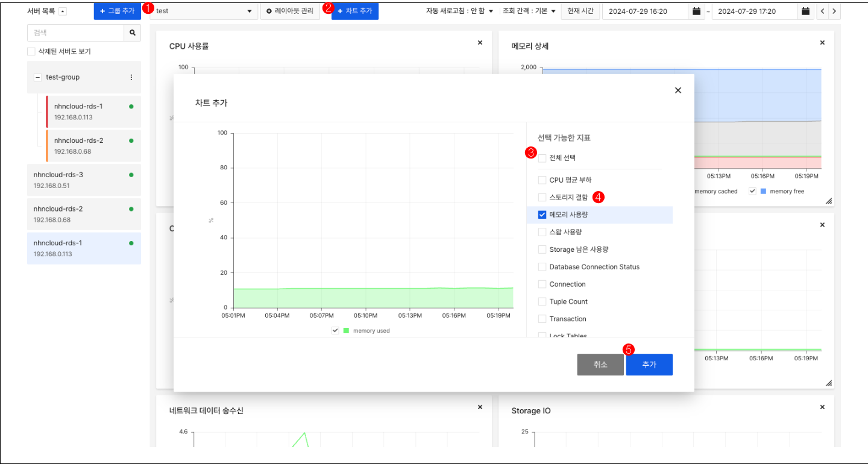The height and width of the screenshot is (464, 868).
Task: Remove the network data chart panel
Action: point(480,407)
